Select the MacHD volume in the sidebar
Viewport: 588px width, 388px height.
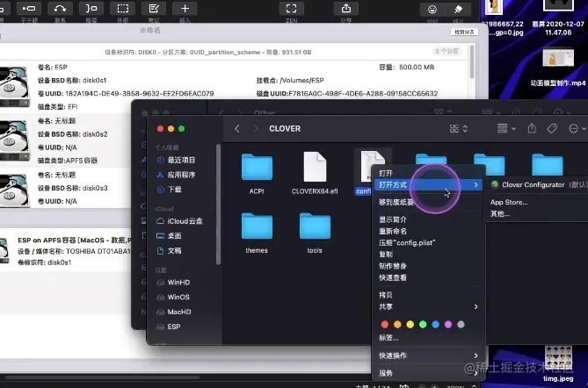click(179, 312)
